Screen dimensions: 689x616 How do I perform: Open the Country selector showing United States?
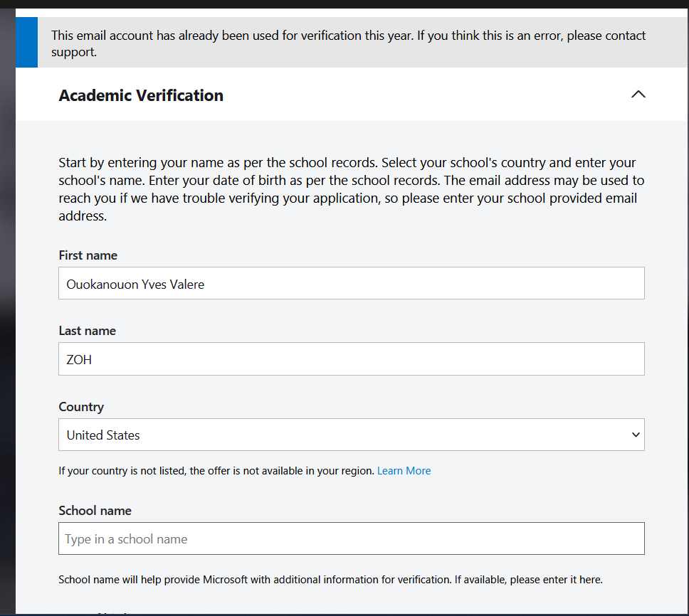[352, 435]
